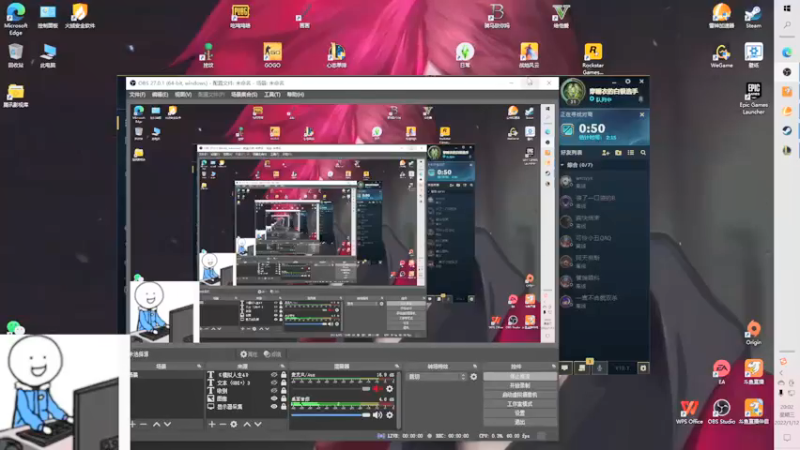Open Microsoft Edge desktop icon
The width and height of the screenshot is (800, 450).
tap(16, 19)
